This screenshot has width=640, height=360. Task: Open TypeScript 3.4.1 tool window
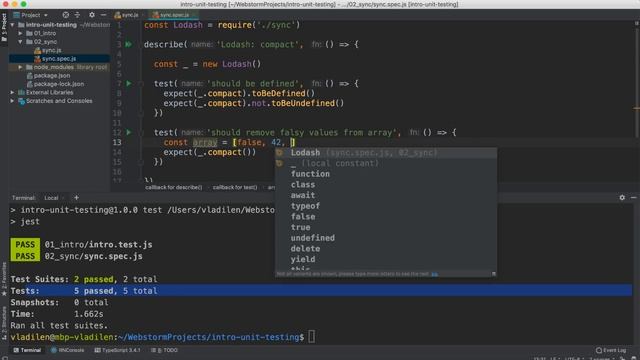point(117,350)
